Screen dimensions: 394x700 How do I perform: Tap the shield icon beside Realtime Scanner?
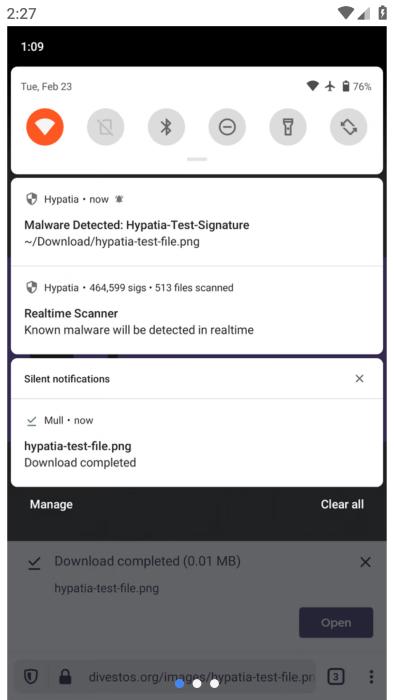[x=31, y=288]
